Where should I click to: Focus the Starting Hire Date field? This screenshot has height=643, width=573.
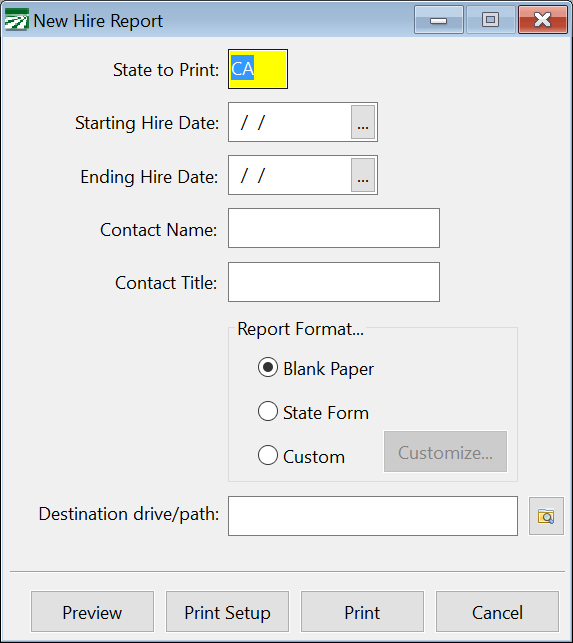coord(290,122)
